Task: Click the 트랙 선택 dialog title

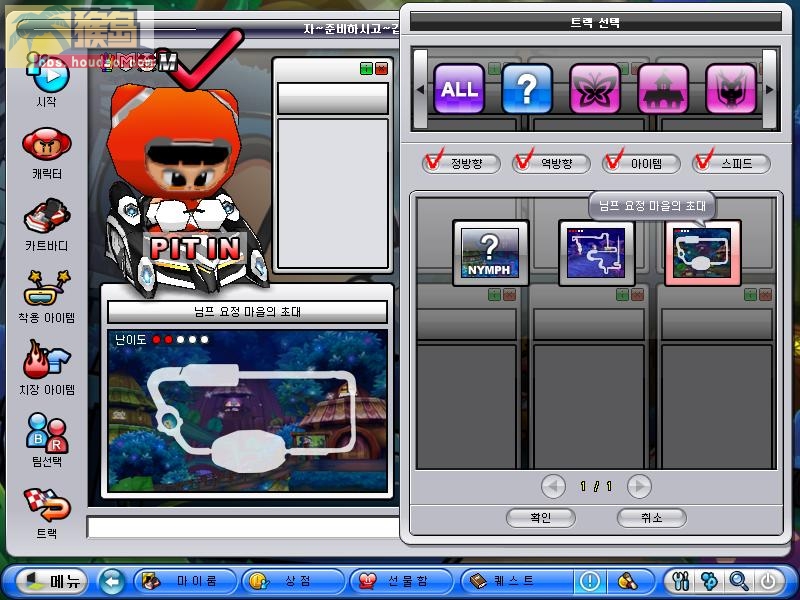Action: click(595, 22)
